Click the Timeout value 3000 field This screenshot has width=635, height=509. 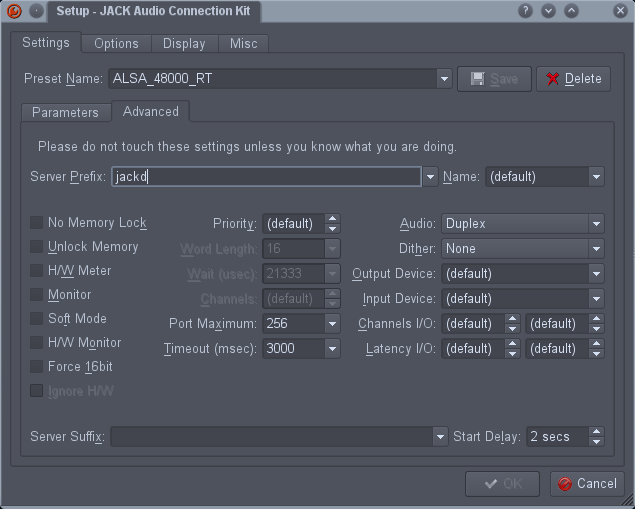pyautogui.click(x=294, y=349)
